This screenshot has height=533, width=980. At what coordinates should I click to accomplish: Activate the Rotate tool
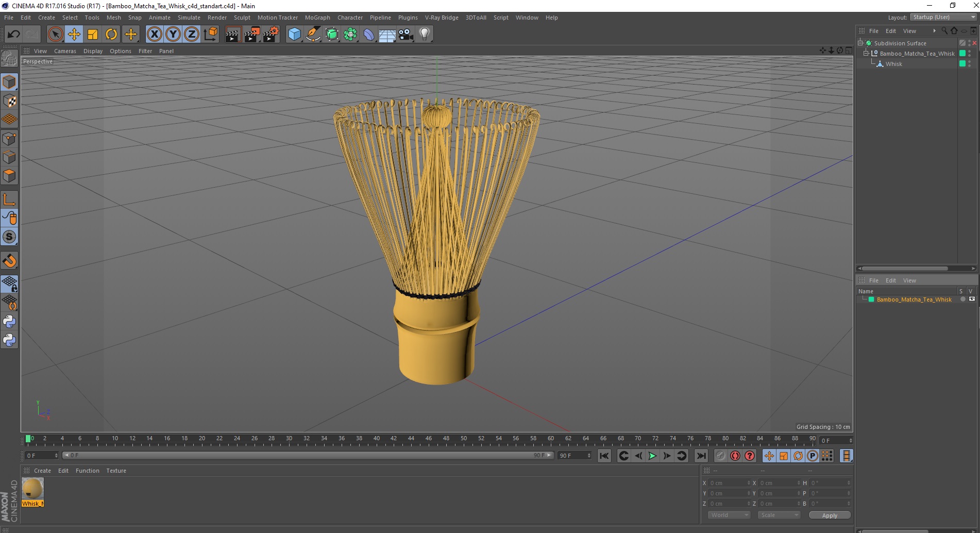point(111,35)
